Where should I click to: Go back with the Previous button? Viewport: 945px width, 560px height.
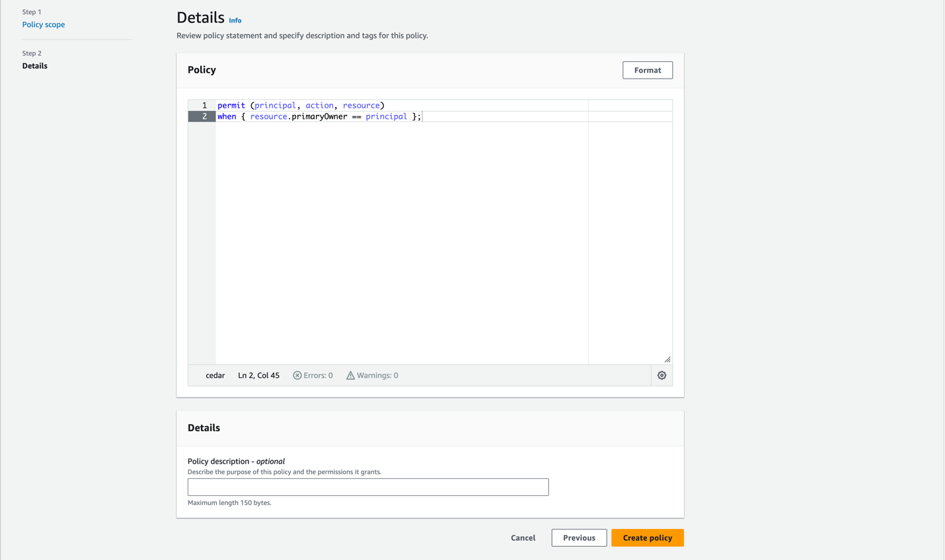(x=579, y=538)
